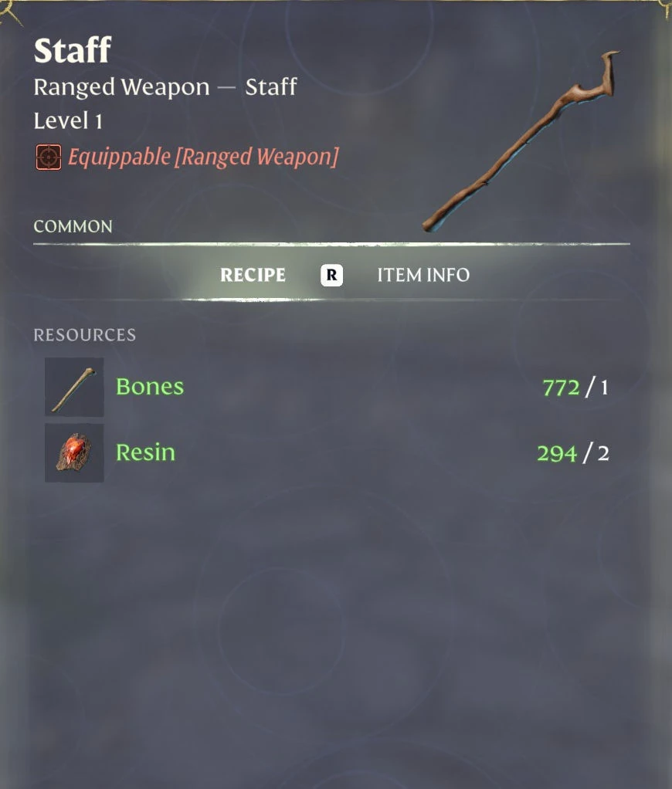Click the Bones resource icon
Image resolution: width=672 pixels, height=789 pixels.
(74, 387)
